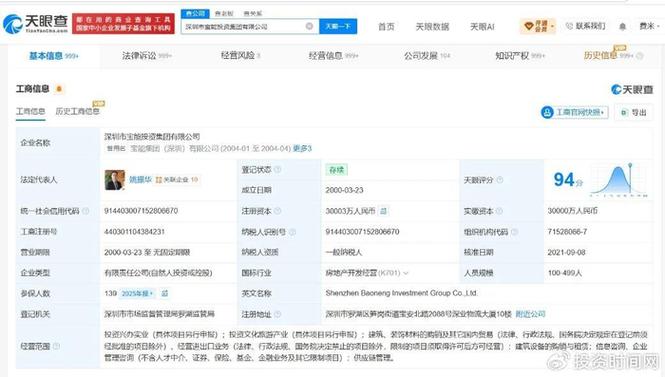665x377 pixels.
Task: Open legal representative name link
Action: (140, 180)
